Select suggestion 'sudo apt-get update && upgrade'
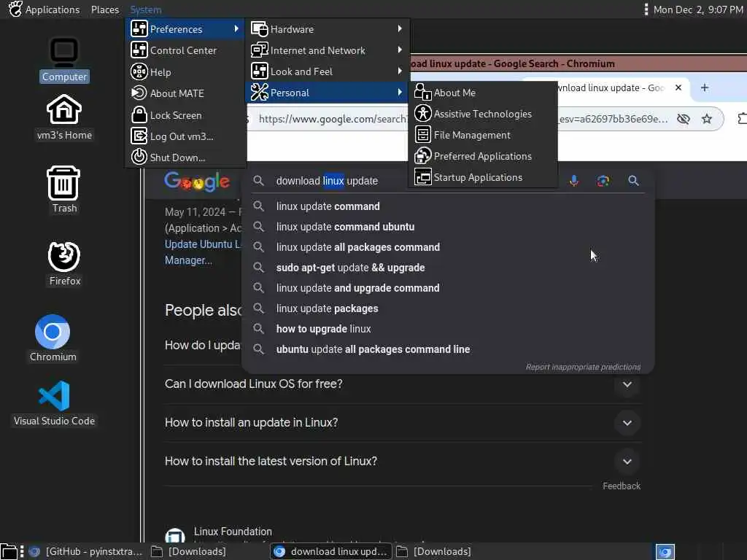The image size is (747, 560). pyautogui.click(x=448, y=268)
